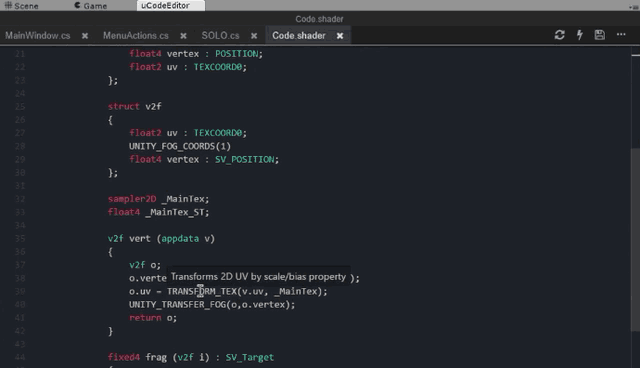Close the MenuActions.cs tab

[183, 36]
